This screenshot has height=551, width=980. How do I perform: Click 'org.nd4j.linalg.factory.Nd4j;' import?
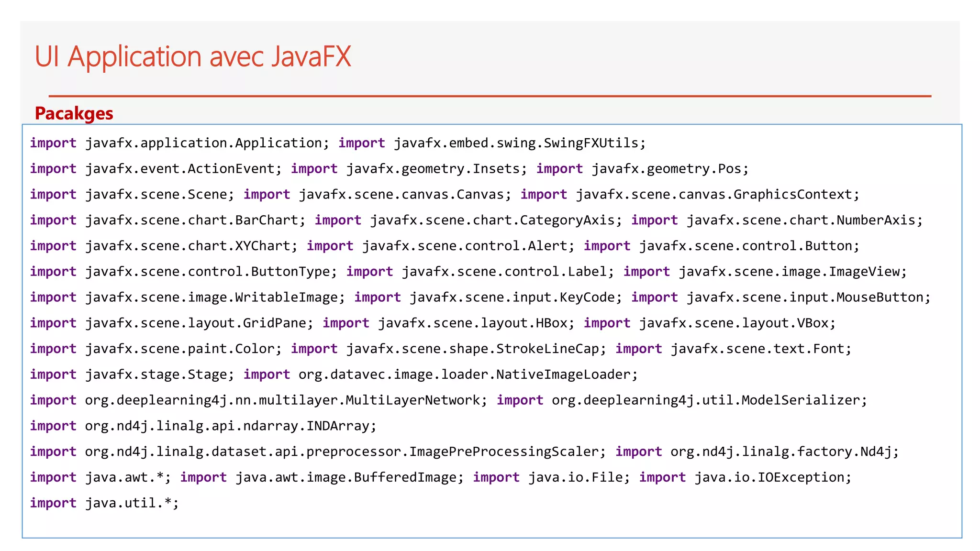click(785, 453)
